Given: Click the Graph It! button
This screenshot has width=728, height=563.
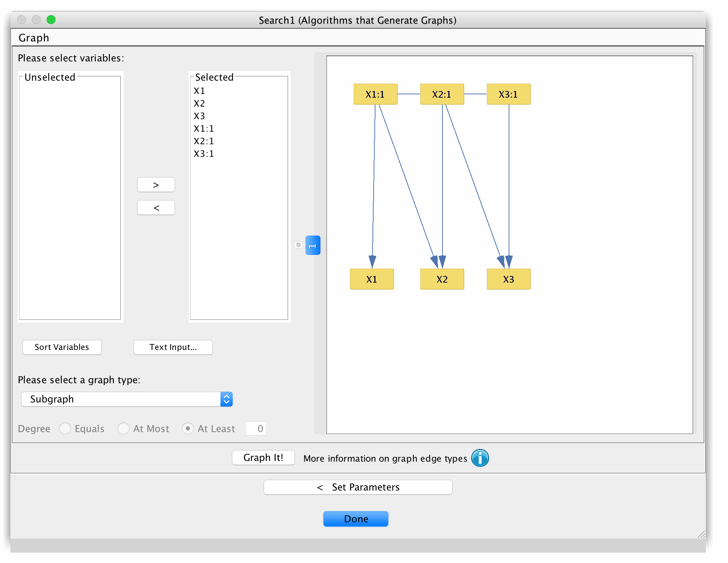Looking at the screenshot, I should pyautogui.click(x=263, y=458).
